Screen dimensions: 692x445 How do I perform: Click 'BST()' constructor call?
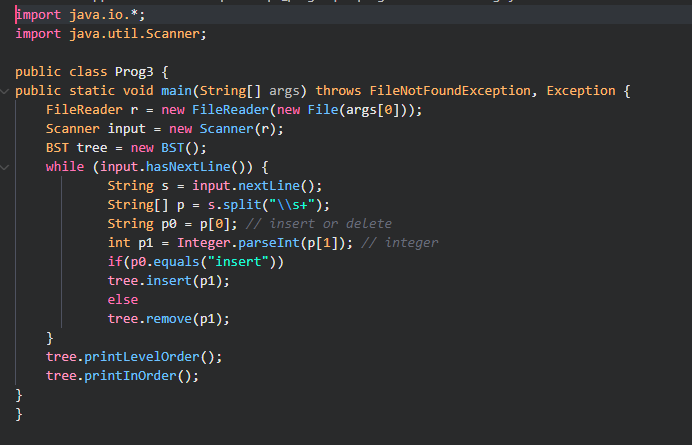pos(180,147)
